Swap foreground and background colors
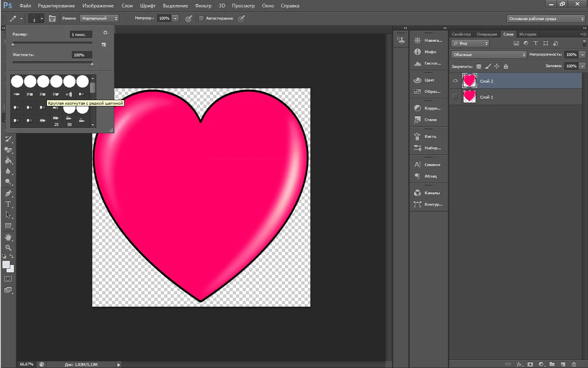Viewport: 588px width, 368px height. pyautogui.click(x=11, y=256)
